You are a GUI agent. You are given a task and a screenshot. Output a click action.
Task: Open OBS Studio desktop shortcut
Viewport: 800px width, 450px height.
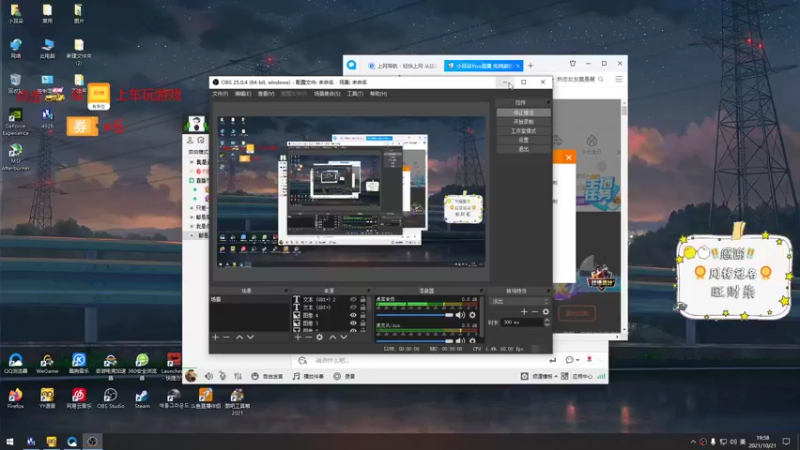110,398
